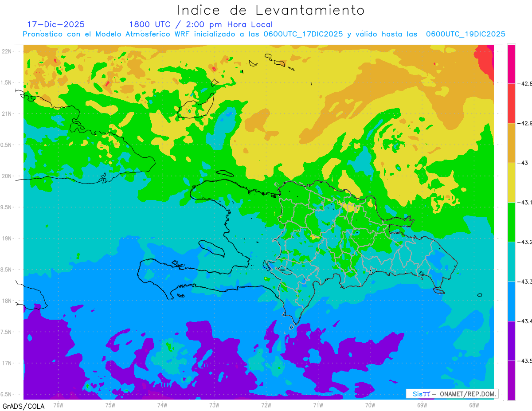This screenshot has width=532, height=411.
Task: Click the -42.8 legend value
Action: 525,83
